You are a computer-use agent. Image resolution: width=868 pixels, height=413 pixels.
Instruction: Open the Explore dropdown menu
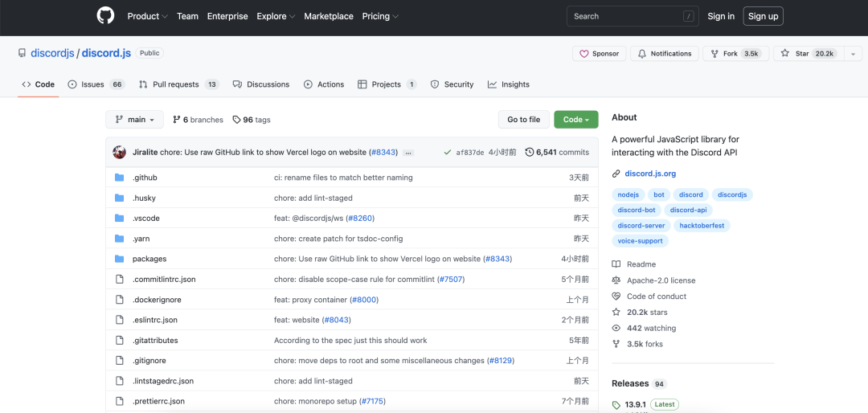pyautogui.click(x=276, y=16)
